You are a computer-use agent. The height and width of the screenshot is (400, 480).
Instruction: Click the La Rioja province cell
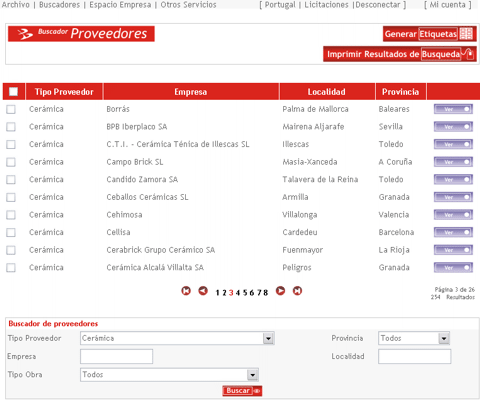point(394,250)
